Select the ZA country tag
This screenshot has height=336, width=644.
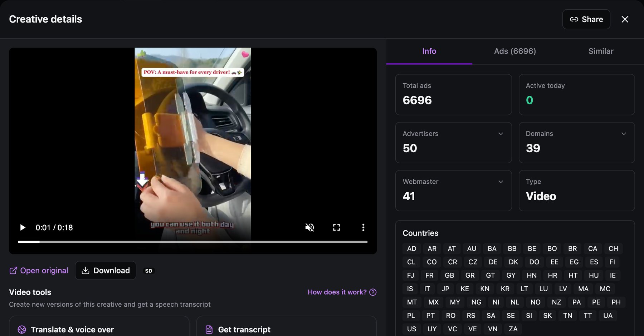[x=513, y=329]
